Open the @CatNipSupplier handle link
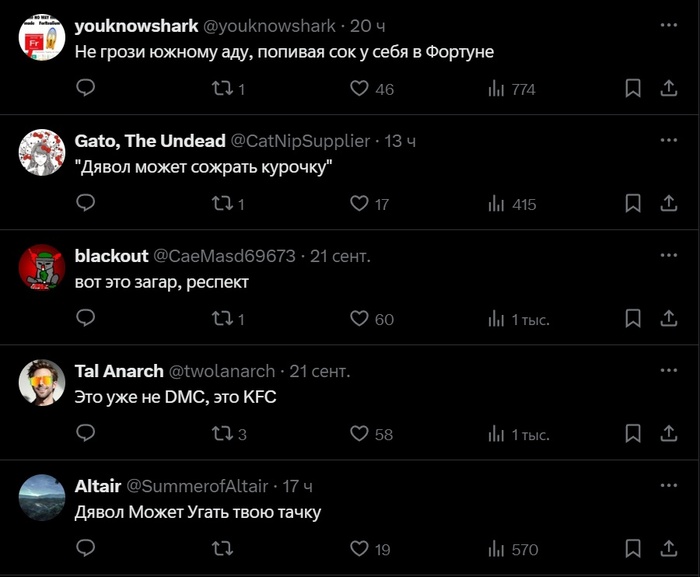This screenshot has height=577, width=700. [300, 141]
